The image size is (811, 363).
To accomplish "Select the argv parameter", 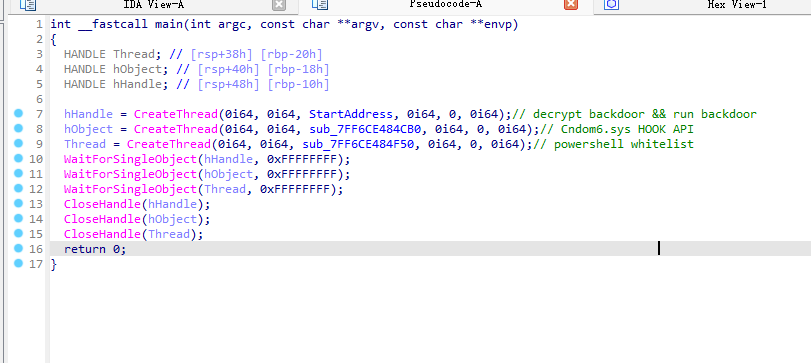I will tap(365, 24).
